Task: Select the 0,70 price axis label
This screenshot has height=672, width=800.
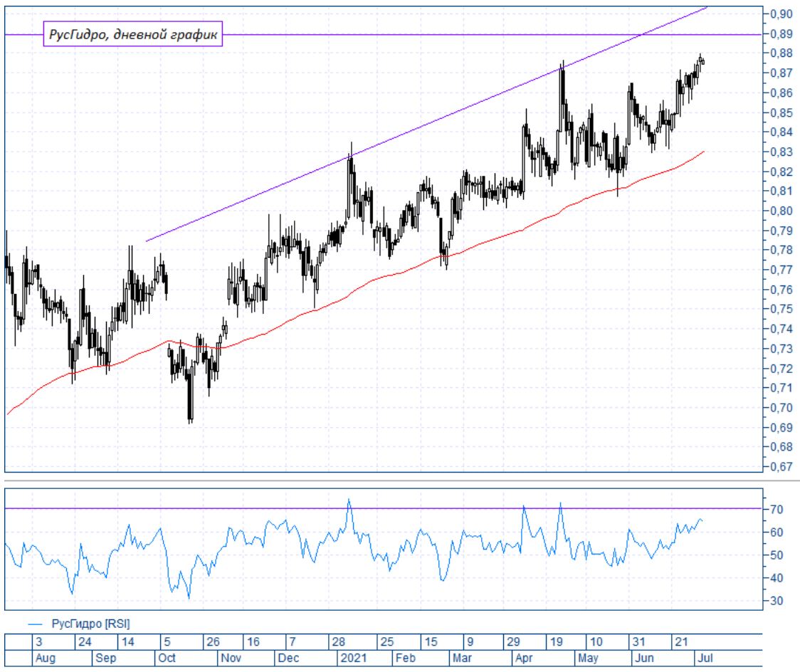Action: [781, 408]
